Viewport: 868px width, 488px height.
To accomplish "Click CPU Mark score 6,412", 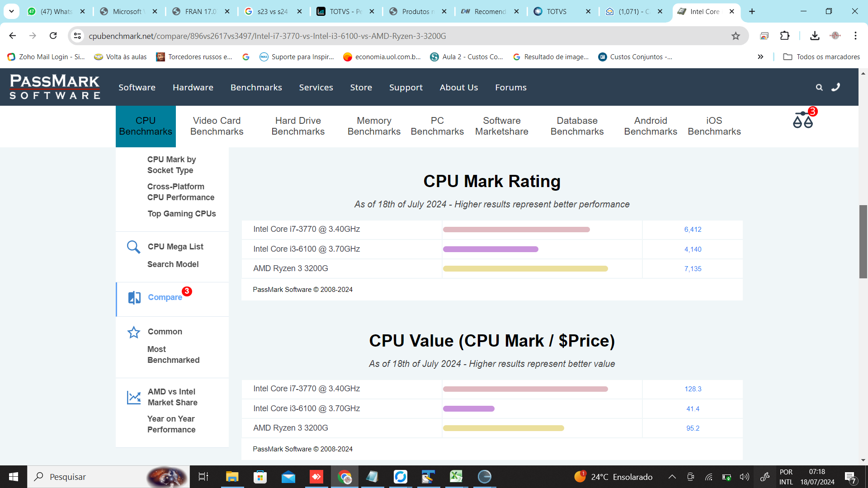I will pos(693,230).
